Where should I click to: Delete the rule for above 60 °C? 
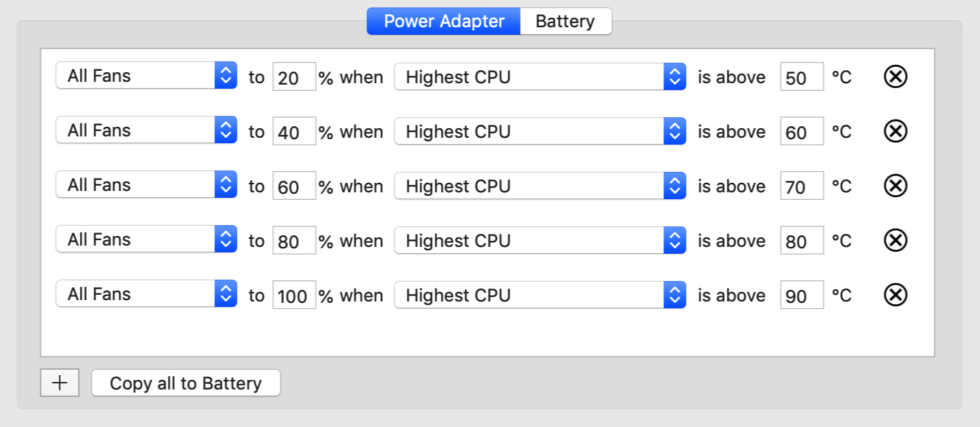coord(895,131)
